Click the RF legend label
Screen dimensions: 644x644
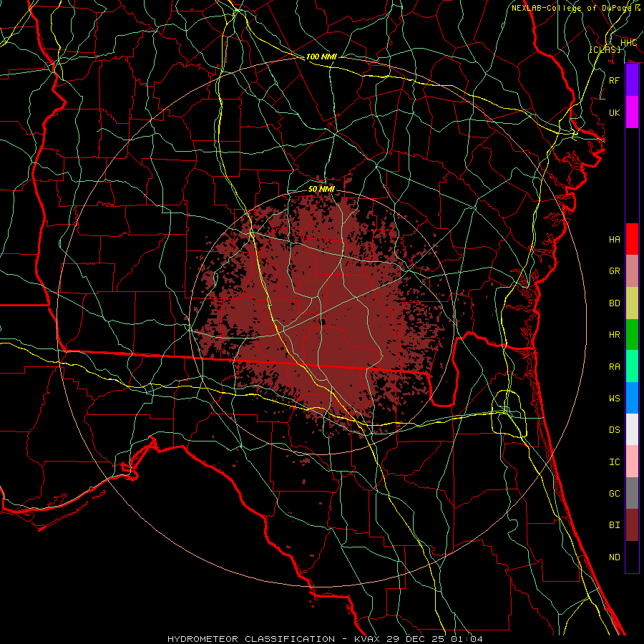(615, 80)
